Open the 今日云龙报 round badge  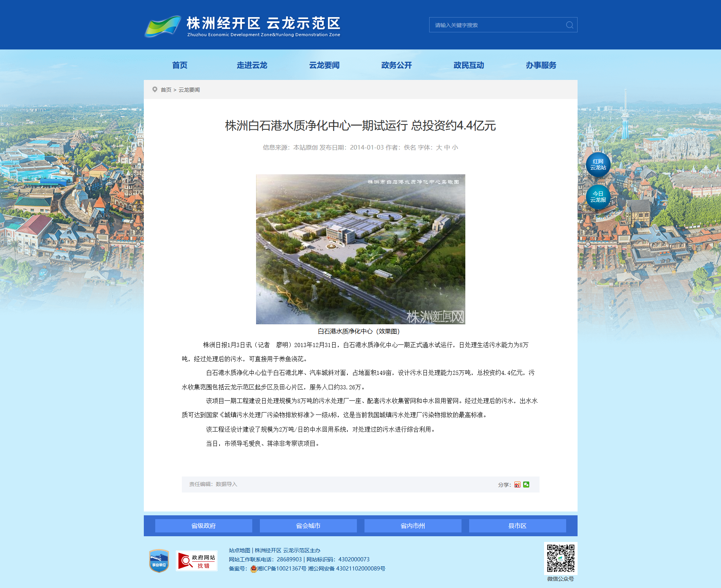click(x=598, y=197)
